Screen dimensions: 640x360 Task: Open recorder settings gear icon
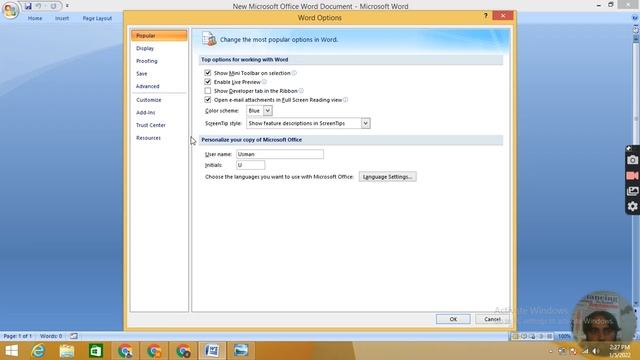tap(632, 207)
